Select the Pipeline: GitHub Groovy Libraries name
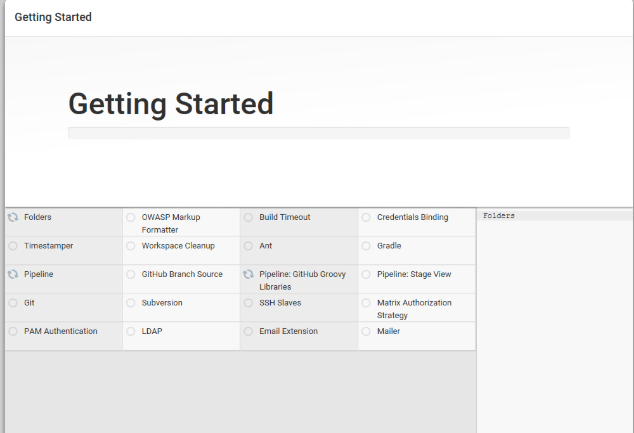634x433 pixels. tap(302, 281)
